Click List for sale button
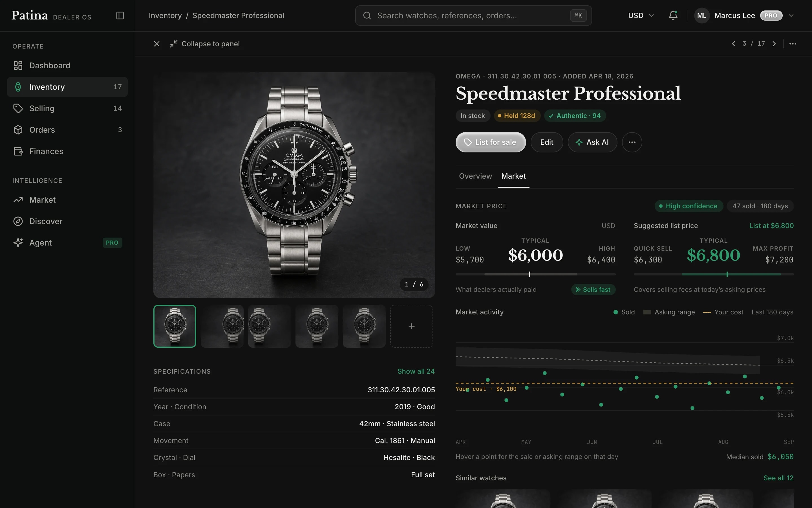 (x=491, y=143)
